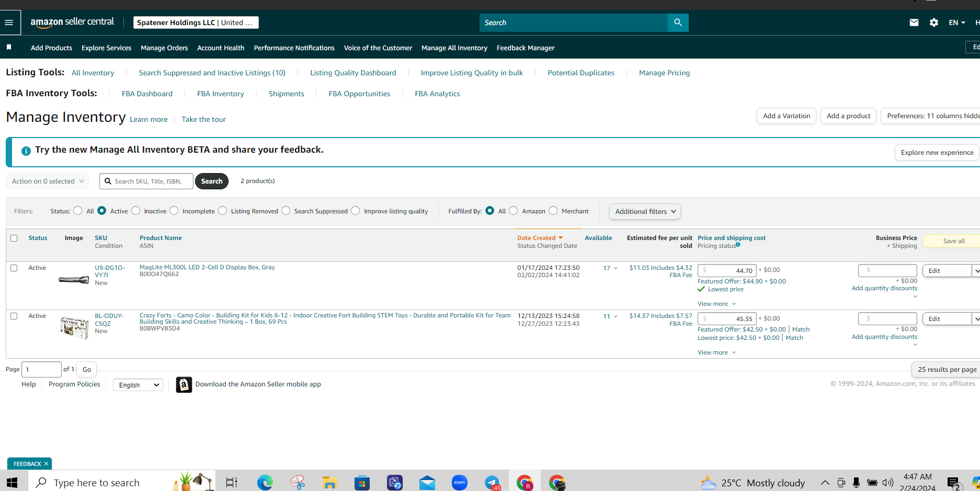Open Telegram from the taskbar

point(492,482)
